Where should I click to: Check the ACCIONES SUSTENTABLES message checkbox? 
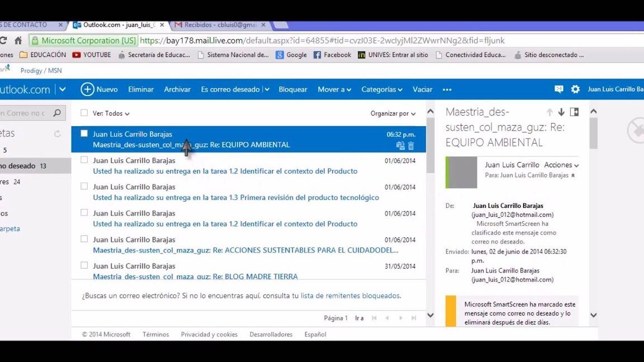click(84, 239)
